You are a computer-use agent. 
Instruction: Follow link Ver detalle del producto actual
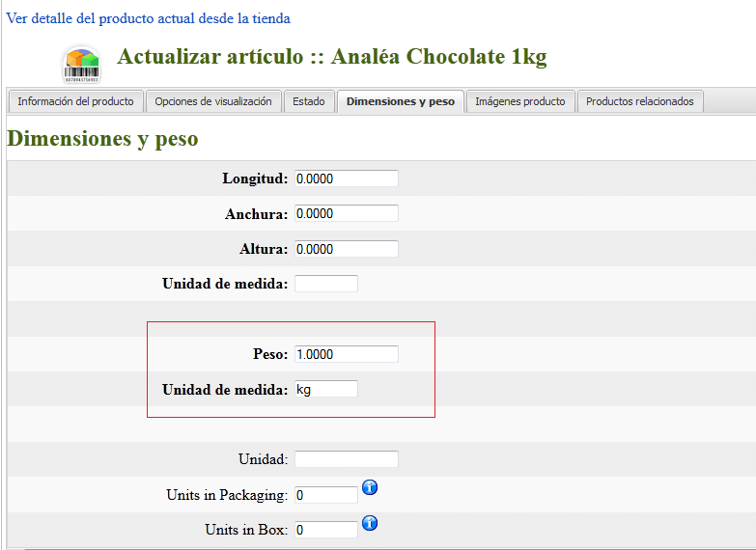(x=148, y=18)
